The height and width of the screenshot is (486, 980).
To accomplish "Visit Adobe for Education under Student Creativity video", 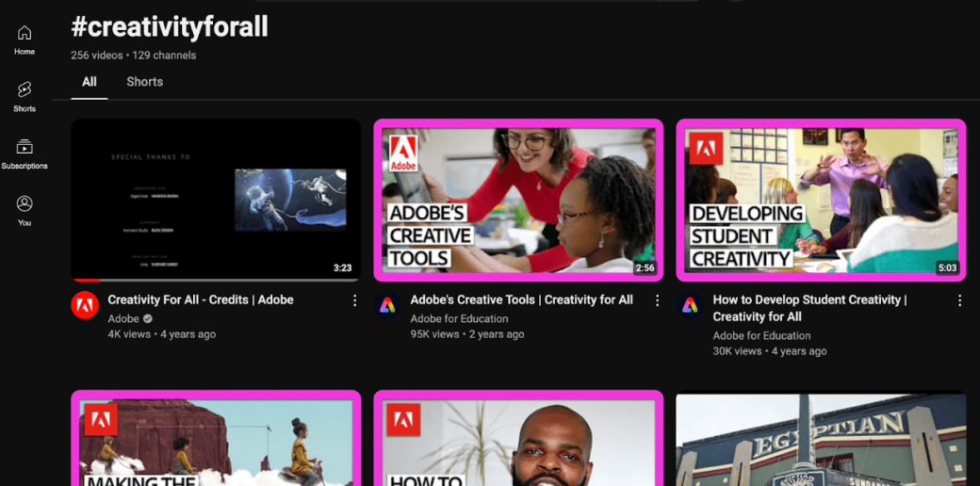I will (761, 335).
